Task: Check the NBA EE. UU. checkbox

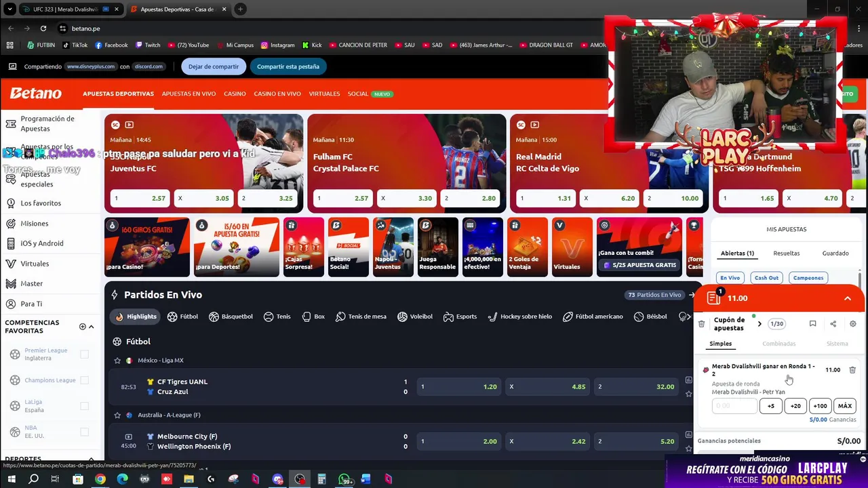Action: pos(84,432)
